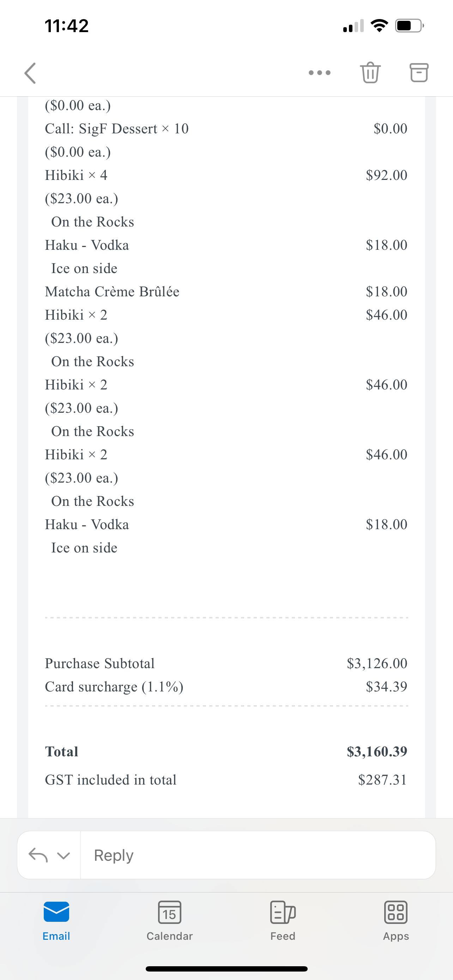Open the three-dot more options menu

320,73
